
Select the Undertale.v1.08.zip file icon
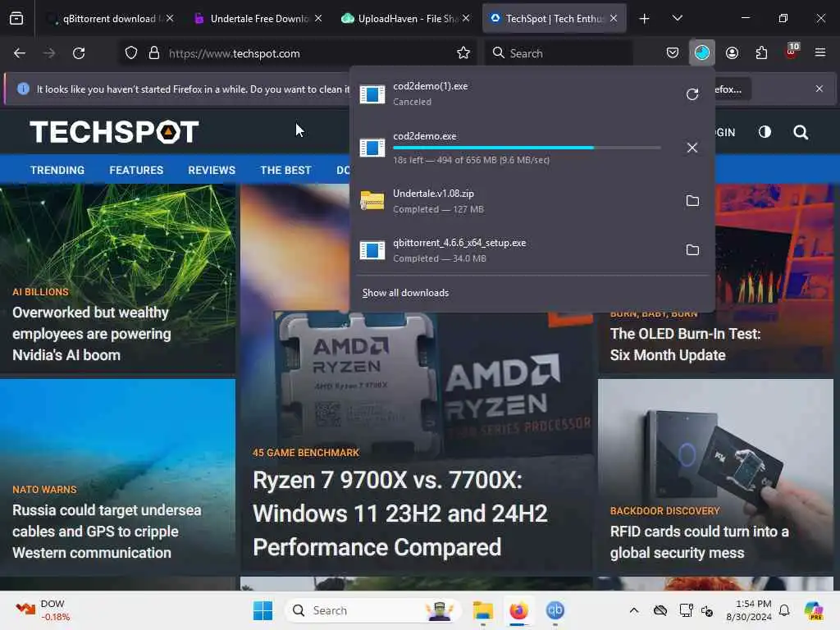(372, 201)
